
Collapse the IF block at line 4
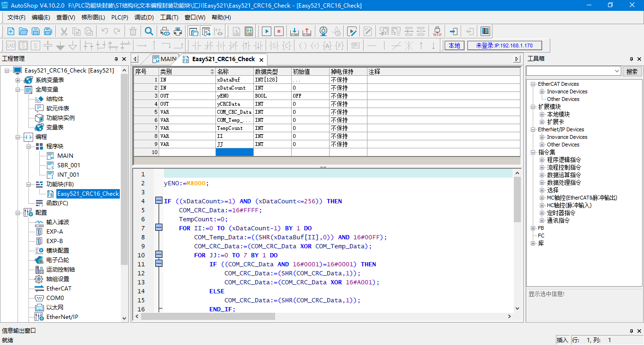coord(159,201)
